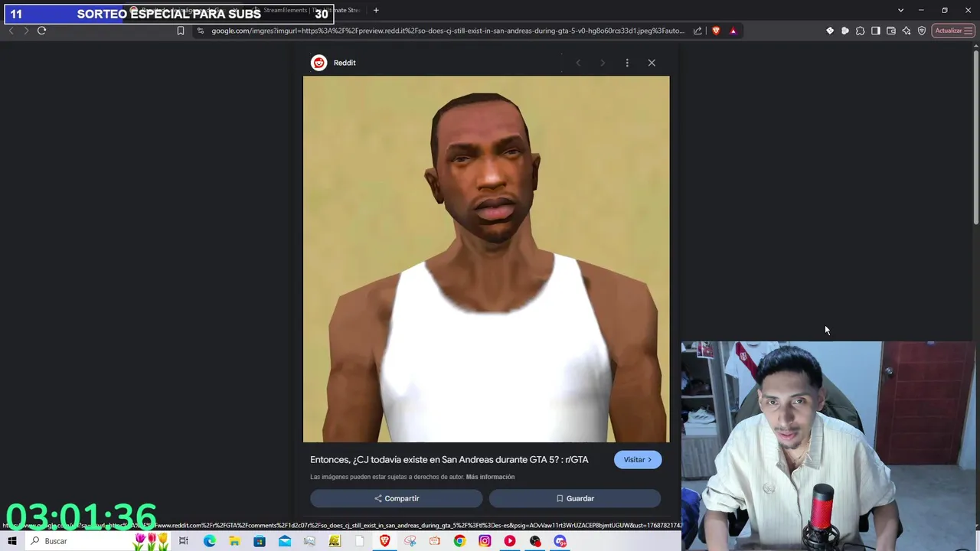Open Microsoft Store from taskbar

tap(260, 541)
